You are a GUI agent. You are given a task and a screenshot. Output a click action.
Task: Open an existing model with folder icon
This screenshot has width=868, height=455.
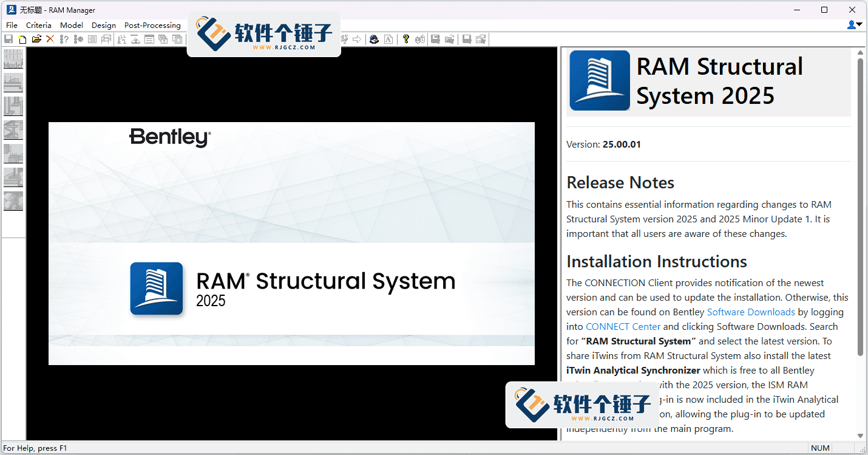[x=36, y=39]
